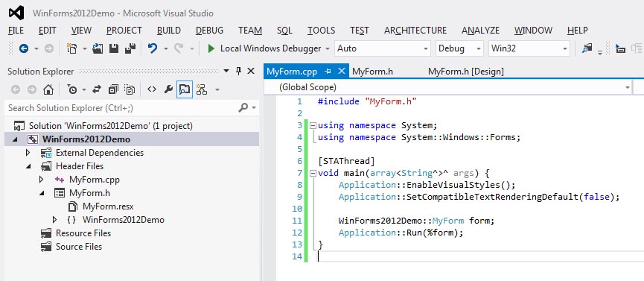
Task: Expand the MyForm.cpp tree node
Action: click(41, 180)
